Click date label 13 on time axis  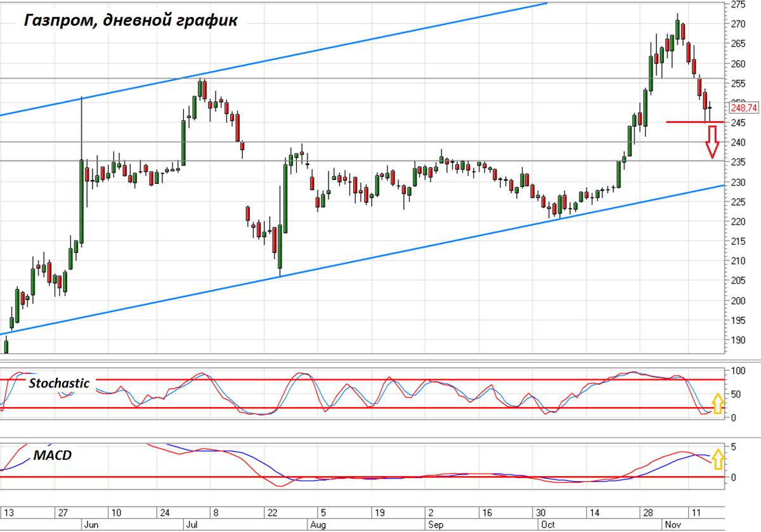(9, 512)
